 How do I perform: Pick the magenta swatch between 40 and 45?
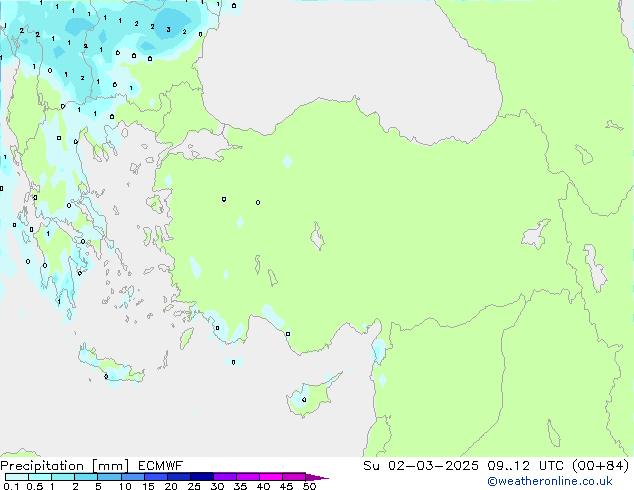(x=271, y=477)
